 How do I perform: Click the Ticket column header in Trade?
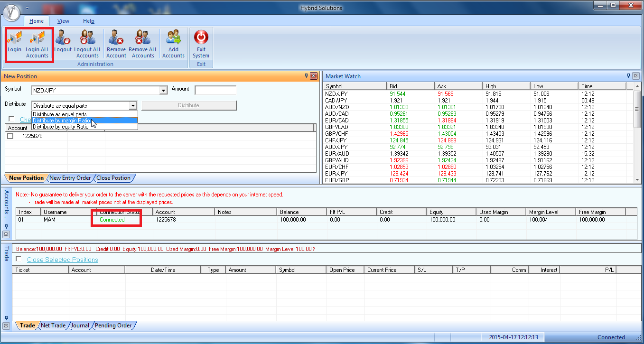click(41, 270)
